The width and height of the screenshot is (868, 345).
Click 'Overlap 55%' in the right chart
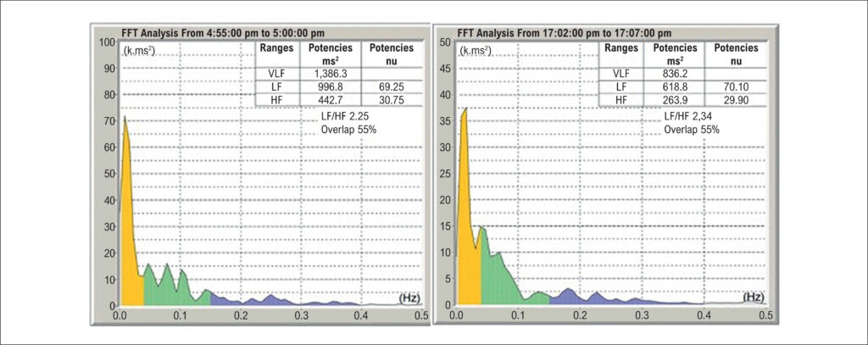pos(690,131)
